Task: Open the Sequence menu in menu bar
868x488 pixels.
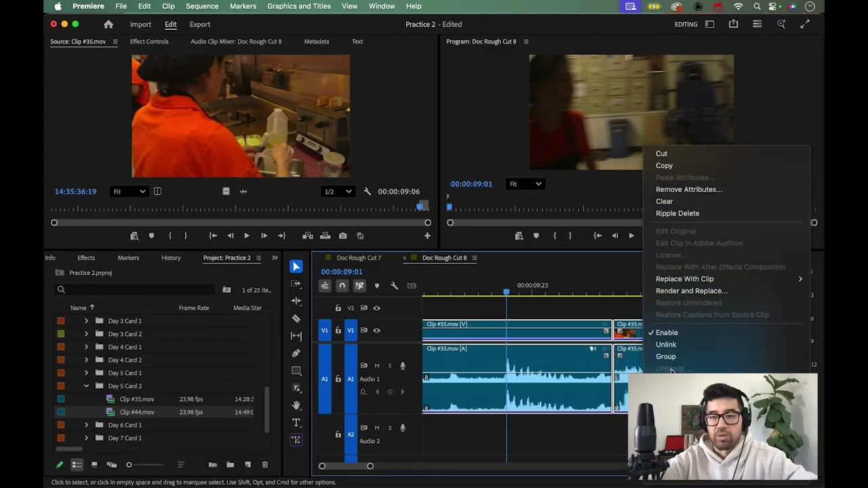Action: pyautogui.click(x=202, y=6)
